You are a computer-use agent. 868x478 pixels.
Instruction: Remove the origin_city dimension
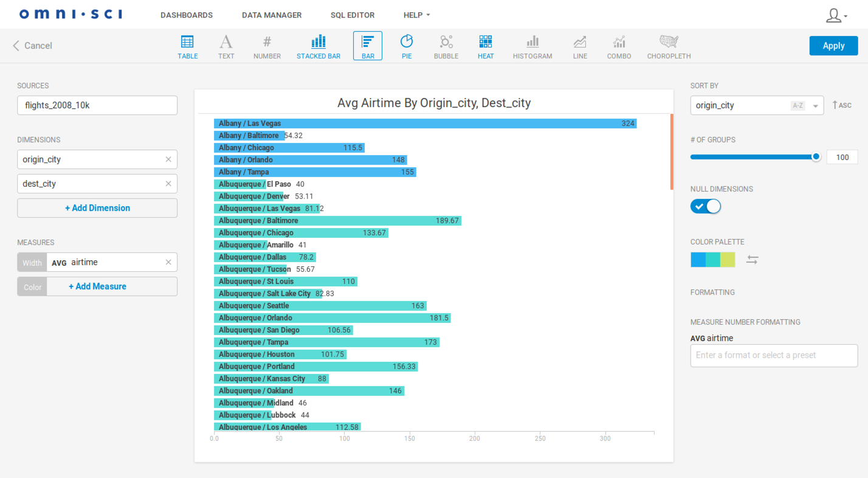[168, 159]
